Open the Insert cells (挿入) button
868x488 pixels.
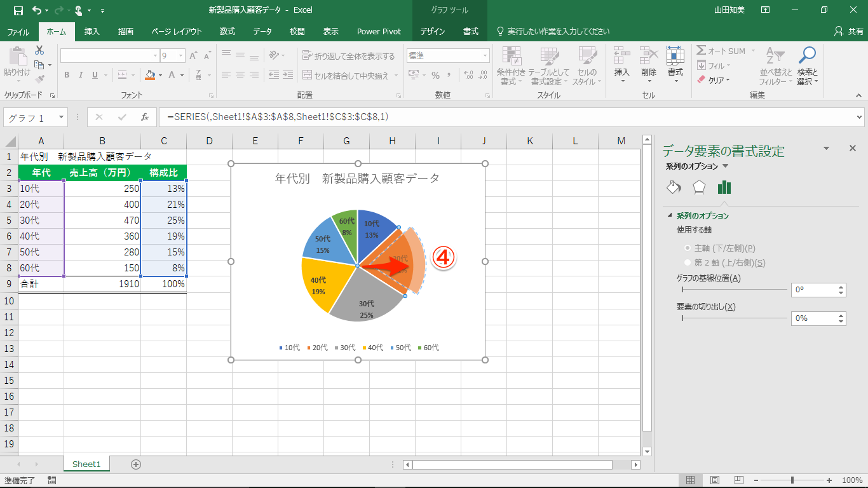tap(621, 65)
